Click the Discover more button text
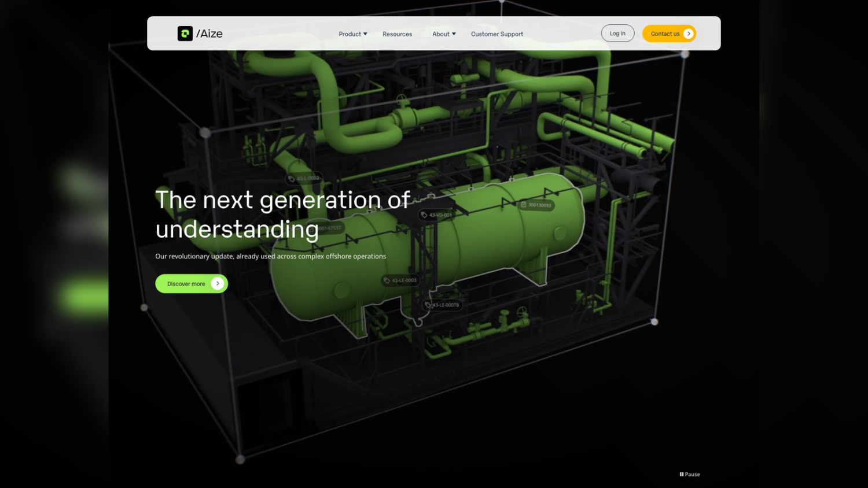 tap(186, 284)
